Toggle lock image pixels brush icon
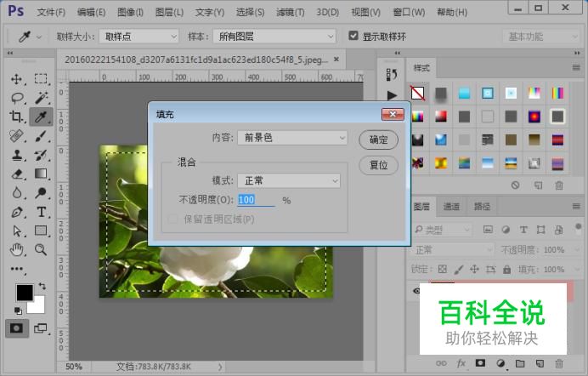 pos(459,269)
